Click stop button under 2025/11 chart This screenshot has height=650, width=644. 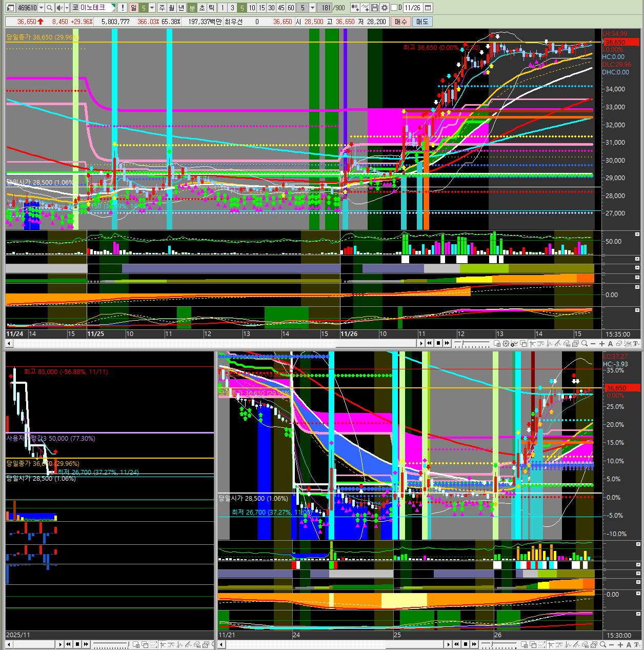tap(77, 644)
